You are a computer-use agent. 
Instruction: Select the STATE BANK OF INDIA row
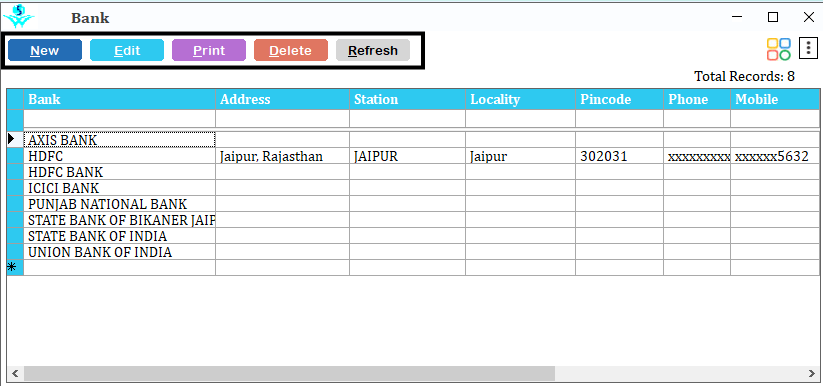120,236
